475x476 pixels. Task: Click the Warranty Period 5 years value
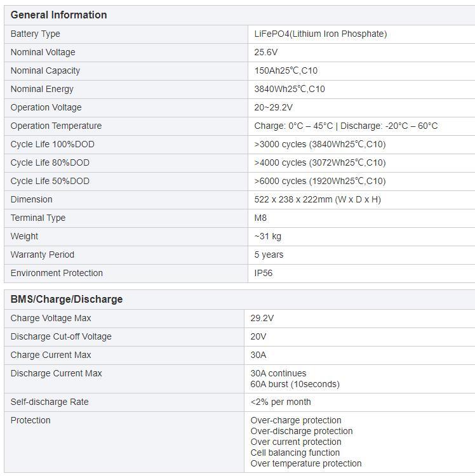269,255
